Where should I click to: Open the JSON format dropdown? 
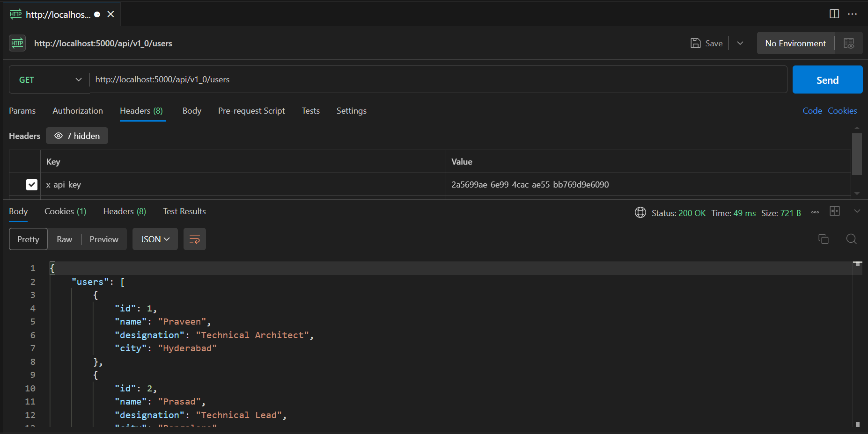pos(155,239)
